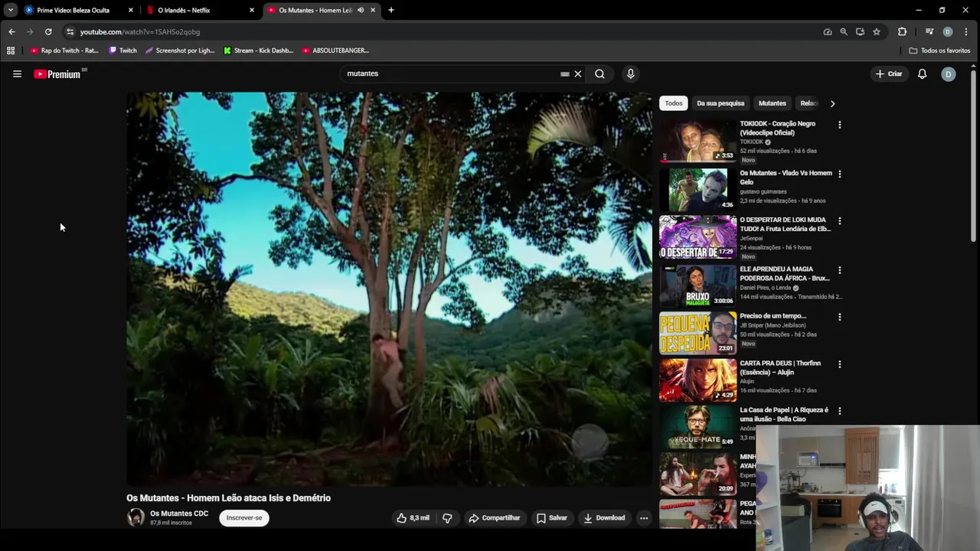Open Stream Kick Dashboard bookmark
The width and height of the screenshot is (980, 551).
point(259,51)
